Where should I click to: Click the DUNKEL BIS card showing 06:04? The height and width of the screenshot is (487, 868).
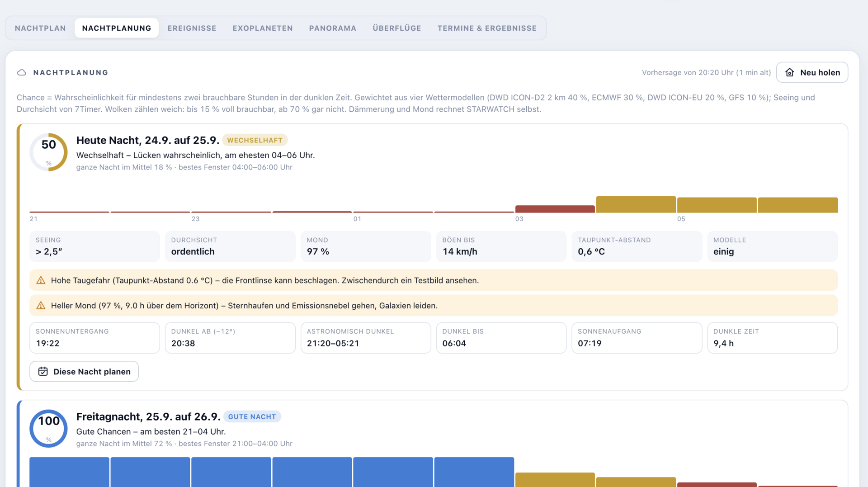tap(501, 338)
